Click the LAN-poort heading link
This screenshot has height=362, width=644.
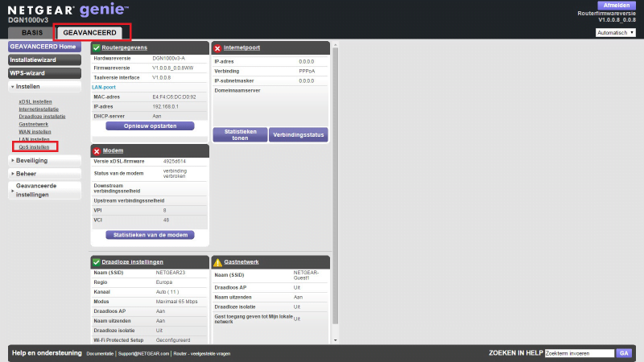tap(104, 88)
